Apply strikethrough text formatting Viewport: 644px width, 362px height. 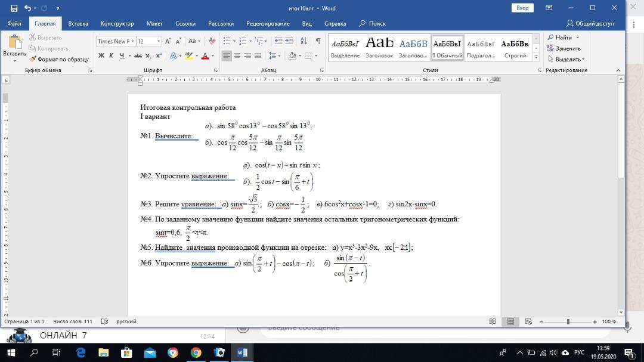tap(138, 55)
